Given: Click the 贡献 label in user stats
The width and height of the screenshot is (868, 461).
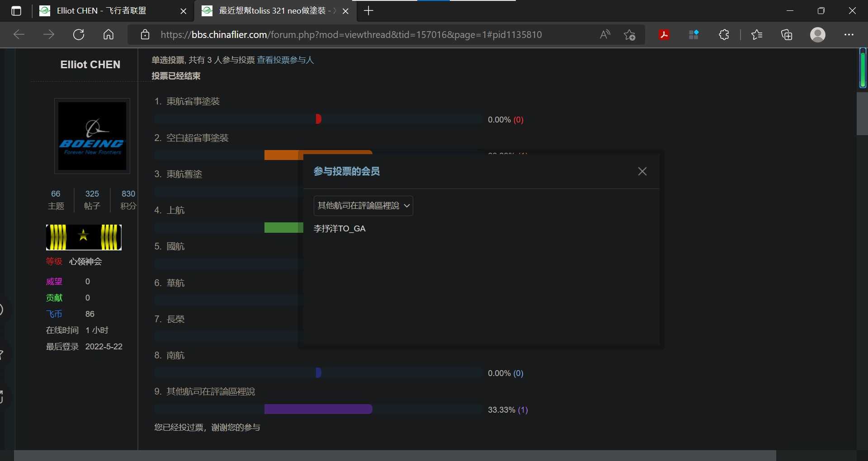Looking at the screenshot, I should tap(54, 298).
